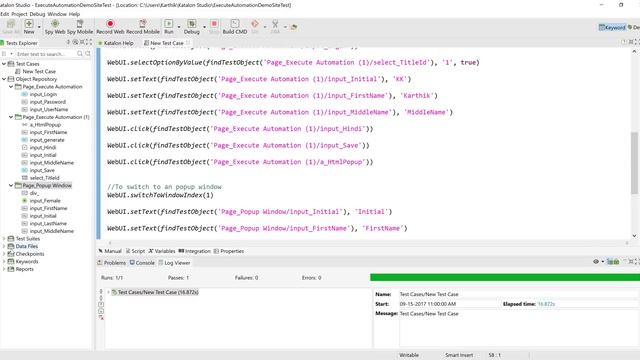The image size is (640, 360).
Task: Collapse the Object Repository node
Action: (x=4, y=79)
